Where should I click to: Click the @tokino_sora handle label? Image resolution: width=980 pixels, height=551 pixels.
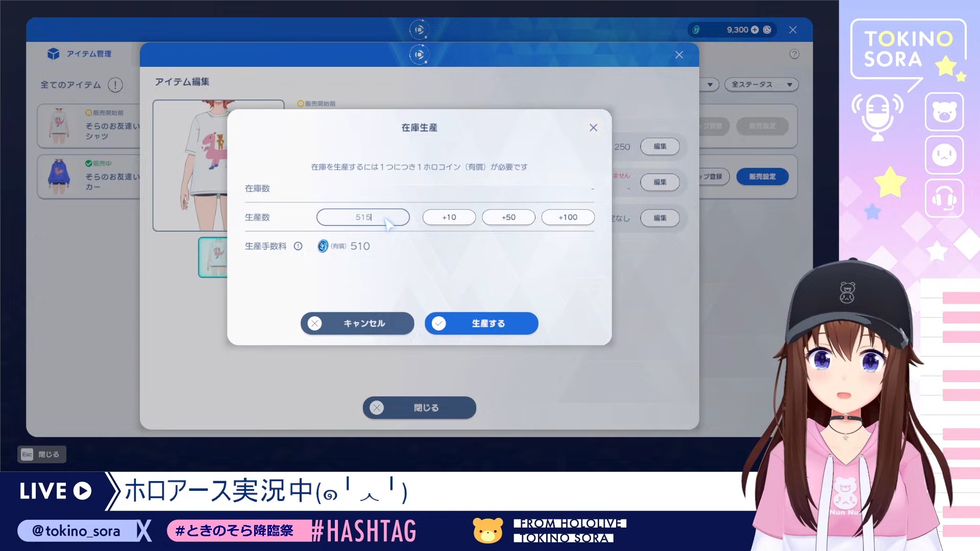point(76,531)
